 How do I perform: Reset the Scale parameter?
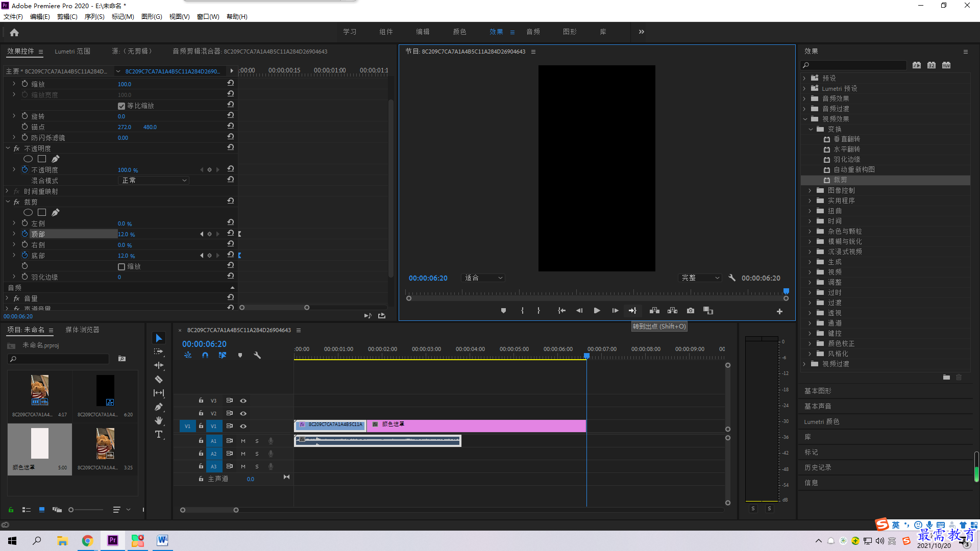coord(231,83)
